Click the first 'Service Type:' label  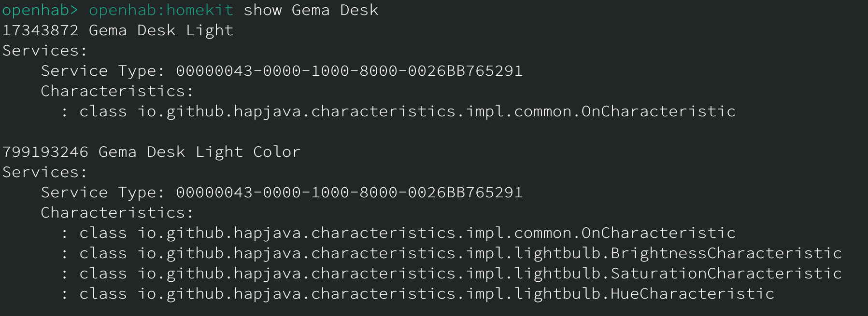point(102,71)
